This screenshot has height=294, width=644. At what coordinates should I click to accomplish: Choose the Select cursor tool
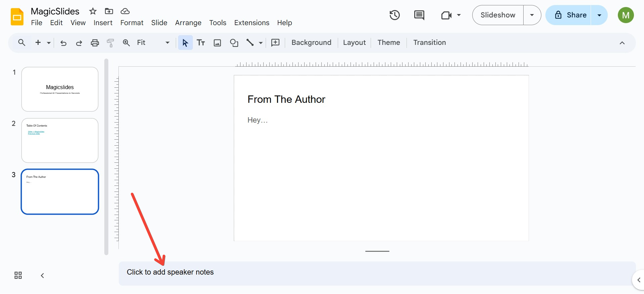185,43
